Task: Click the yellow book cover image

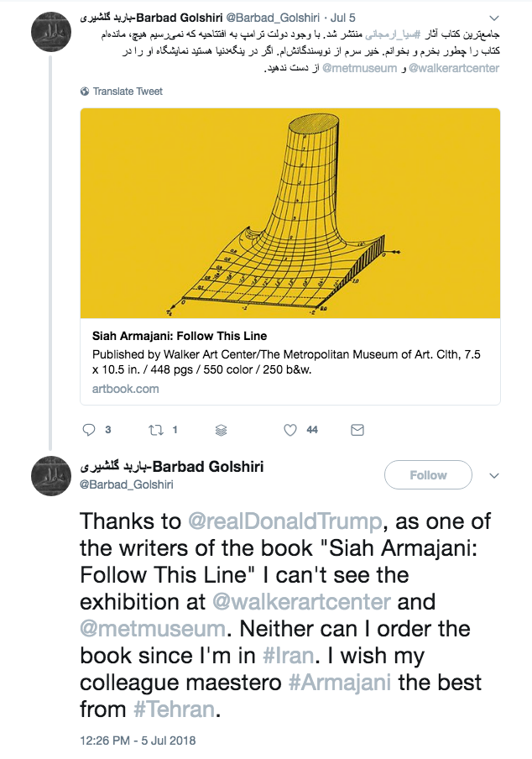Action: click(x=290, y=213)
